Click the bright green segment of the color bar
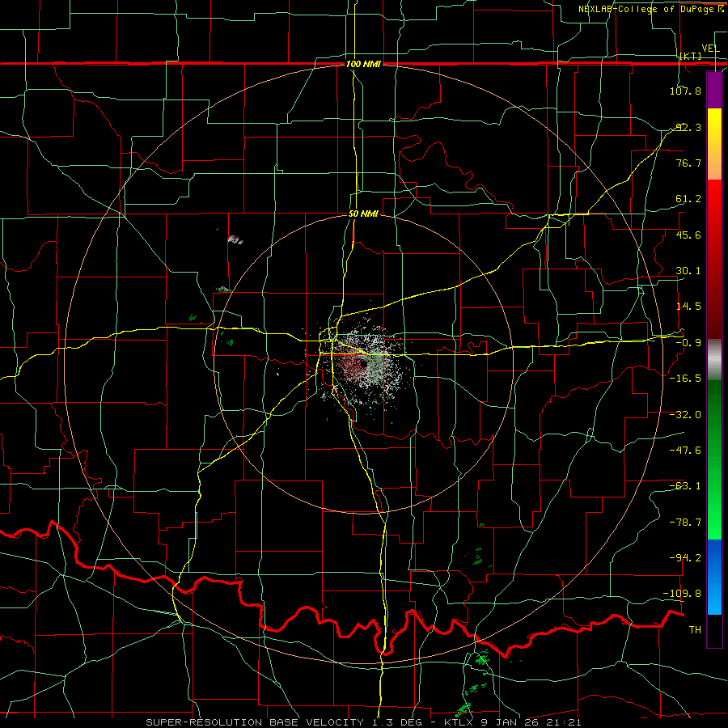Image resolution: width=728 pixels, height=728 pixels. pos(714,459)
